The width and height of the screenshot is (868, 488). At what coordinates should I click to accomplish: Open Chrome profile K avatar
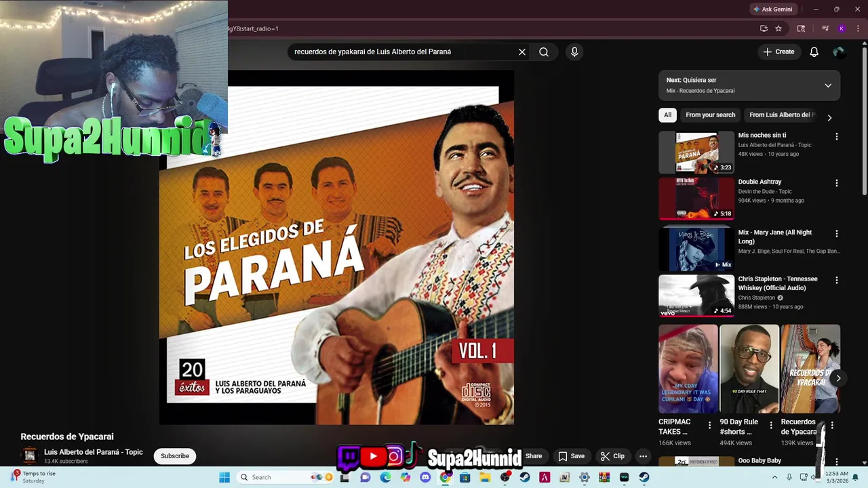pos(842,28)
